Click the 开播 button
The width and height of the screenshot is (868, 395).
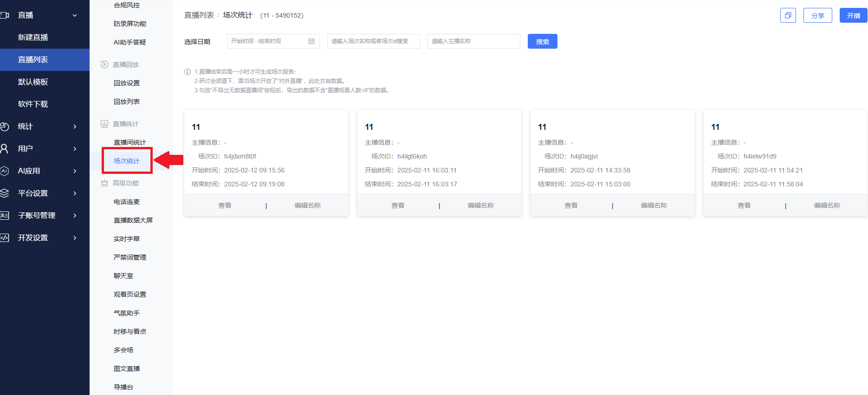point(854,15)
